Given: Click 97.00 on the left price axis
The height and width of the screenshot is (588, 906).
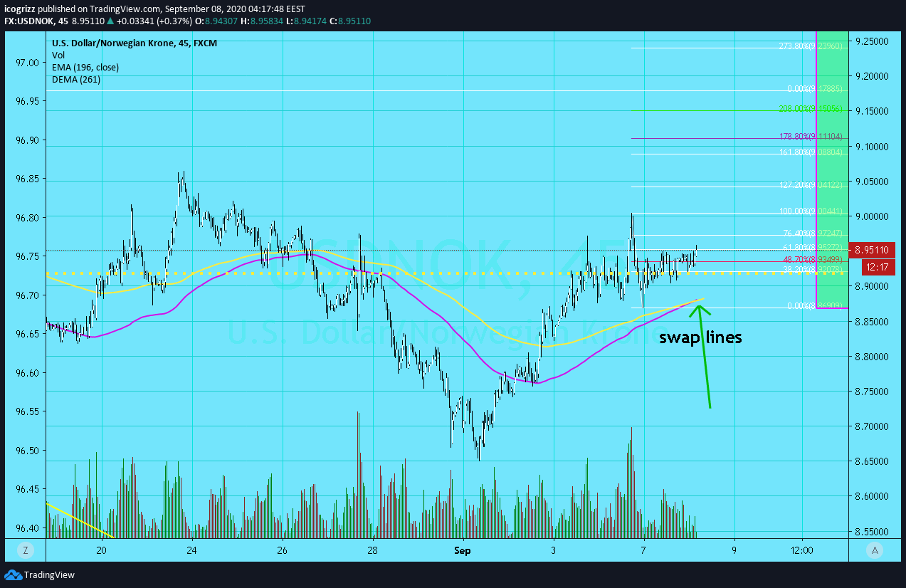Looking at the screenshot, I should point(27,63).
